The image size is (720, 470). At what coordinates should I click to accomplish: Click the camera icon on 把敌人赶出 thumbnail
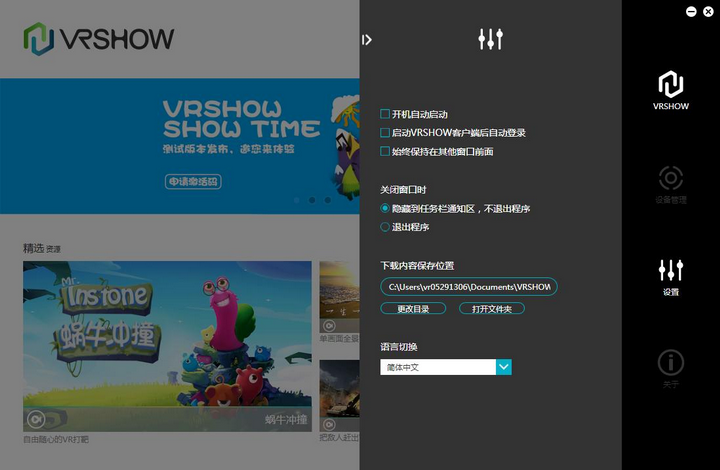click(329, 424)
